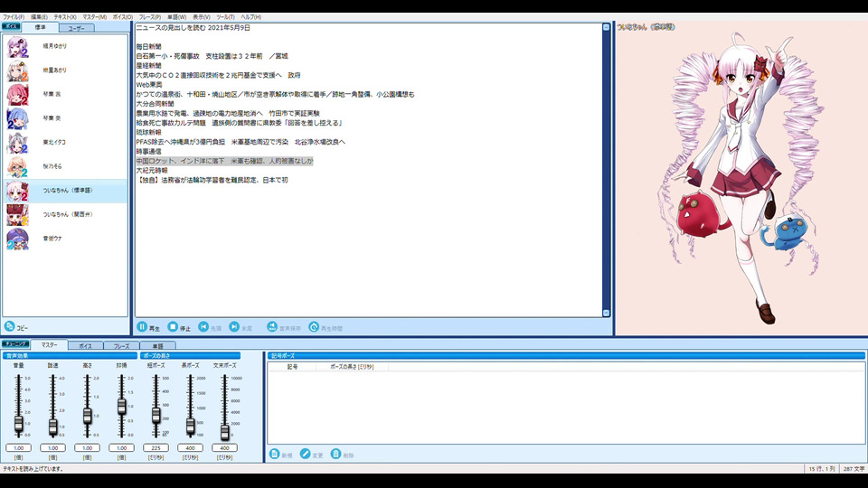Click the 琉球新報 line in editor
868x488 pixels.
point(149,132)
